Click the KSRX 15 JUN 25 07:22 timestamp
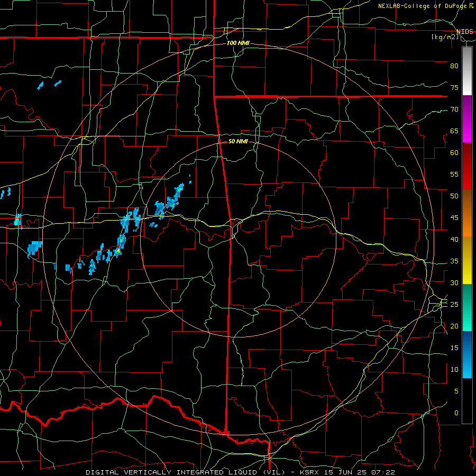 click(x=347, y=472)
